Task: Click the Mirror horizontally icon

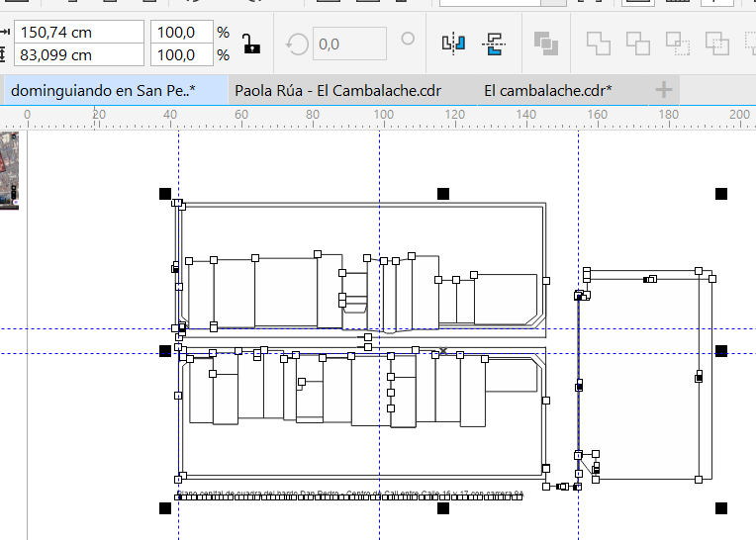Action: click(x=452, y=44)
